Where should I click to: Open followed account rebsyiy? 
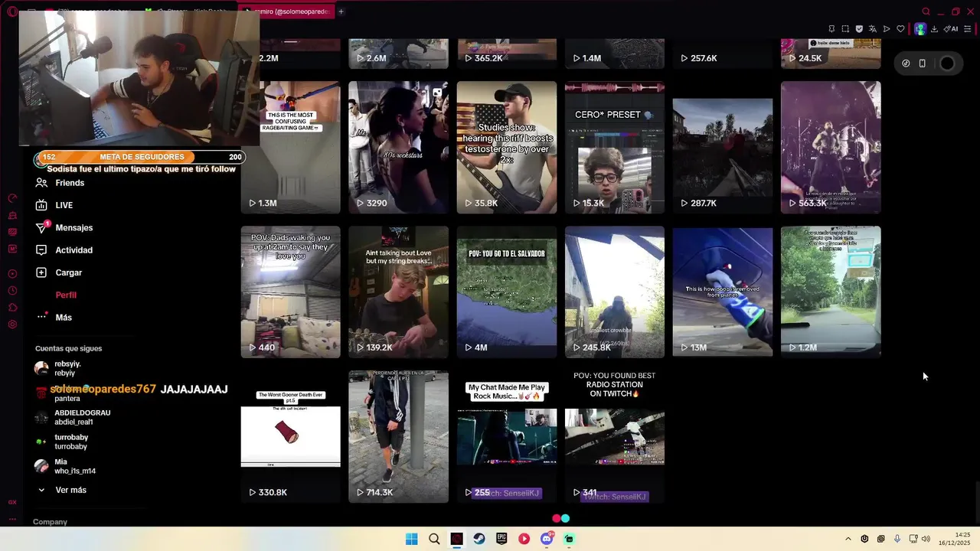(58, 368)
